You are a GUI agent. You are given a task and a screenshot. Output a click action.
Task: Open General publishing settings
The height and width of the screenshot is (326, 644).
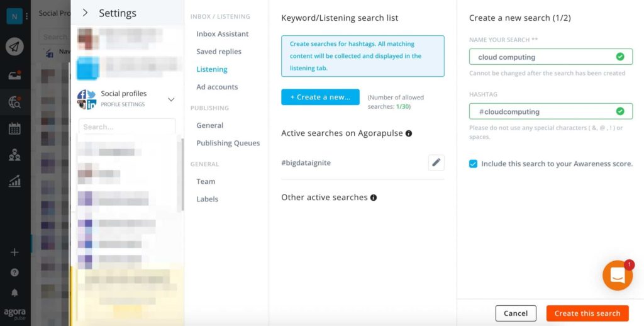click(209, 125)
